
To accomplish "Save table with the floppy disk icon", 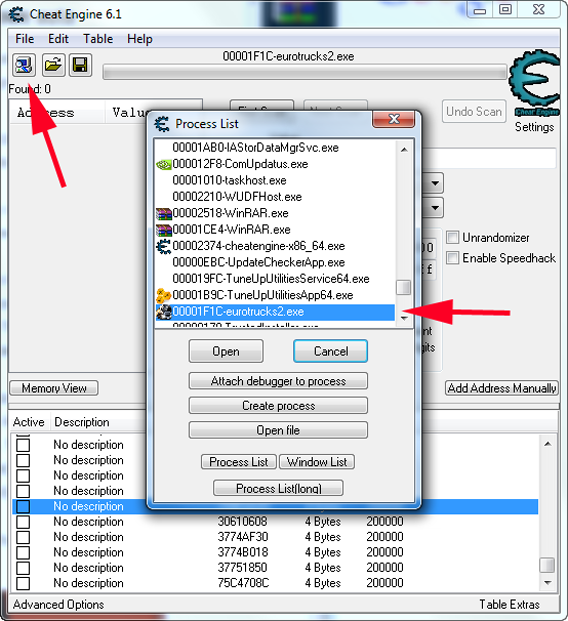I will pos(81,65).
